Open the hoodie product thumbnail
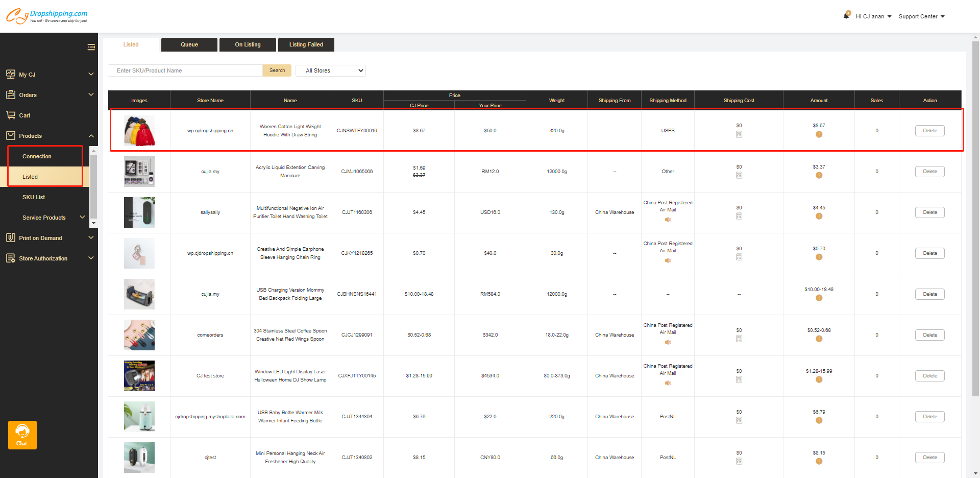This screenshot has width=980, height=478. click(x=139, y=131)
